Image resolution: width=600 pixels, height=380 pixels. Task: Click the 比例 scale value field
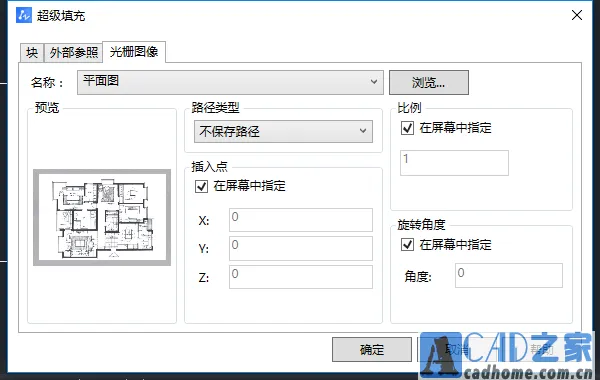454,163
